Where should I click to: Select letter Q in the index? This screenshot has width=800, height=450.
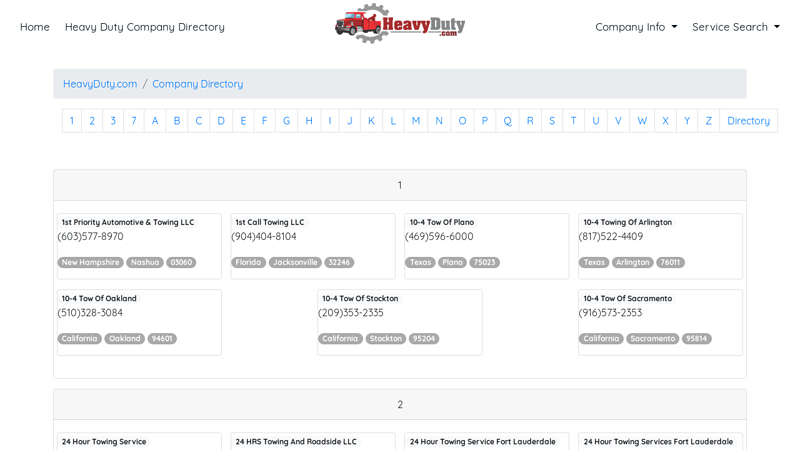coord(508,121)
